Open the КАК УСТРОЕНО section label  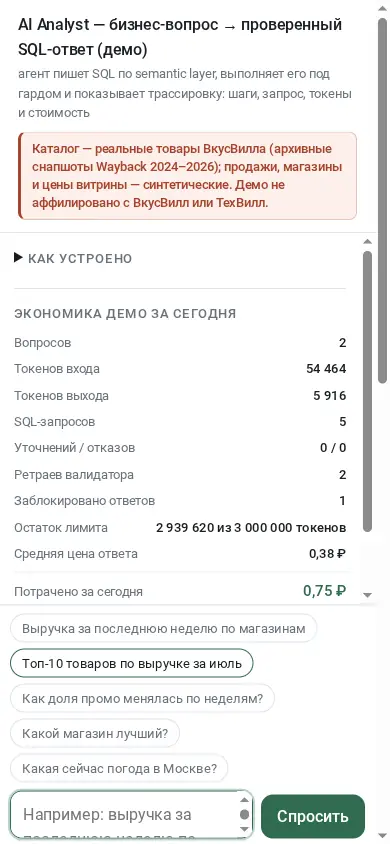tap(80, 258)
